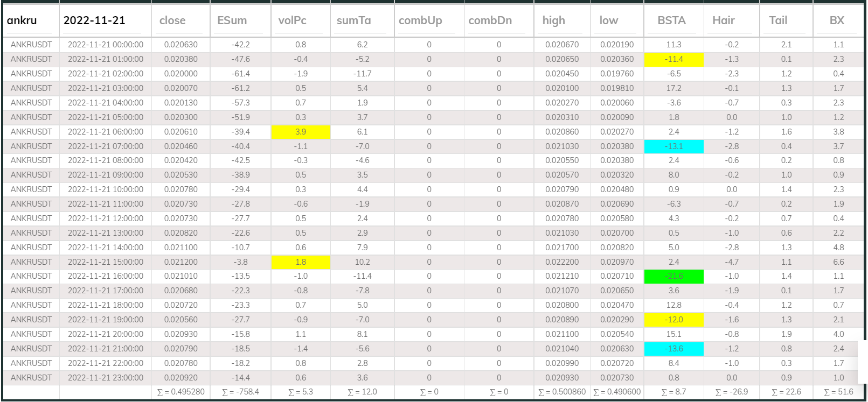Click the 'Tail' column header

[778, 20]
